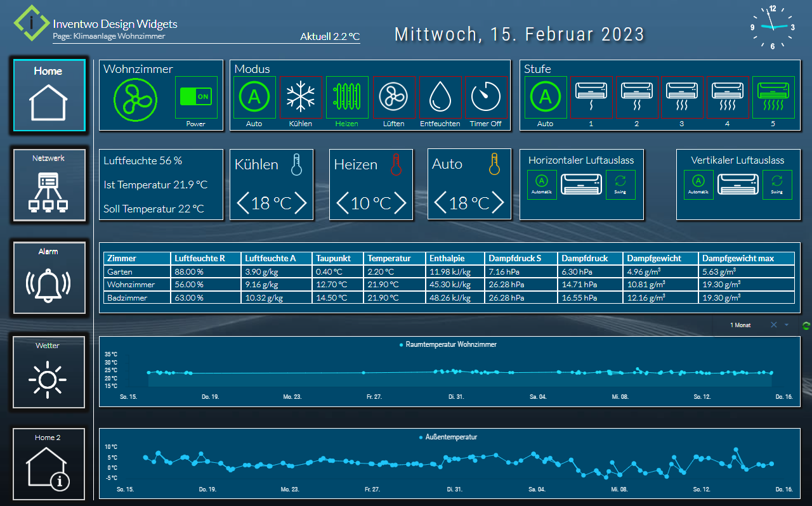
Task: Select Entfeuchten droplet mode
Action: [x=440, y=97]
